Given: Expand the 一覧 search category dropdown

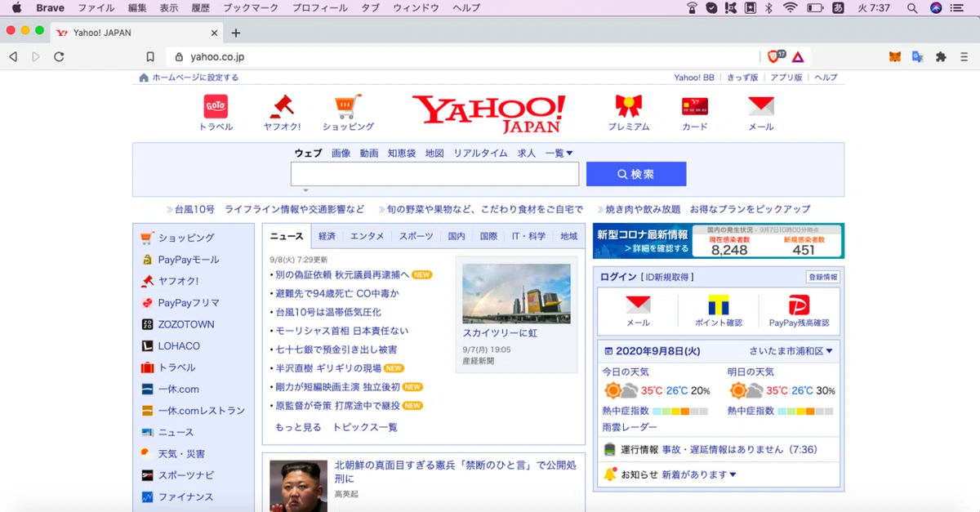Looking at the screenshot, I should coord(559,153).
